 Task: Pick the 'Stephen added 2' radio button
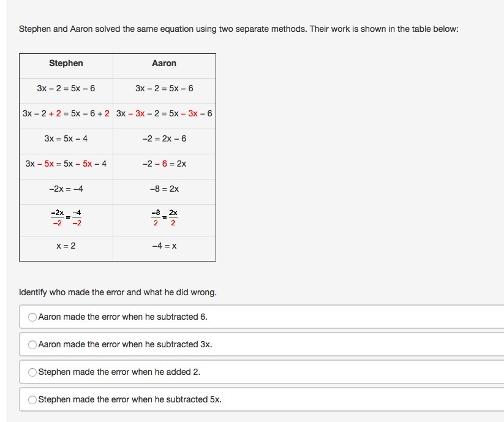[x=32, y=372]
